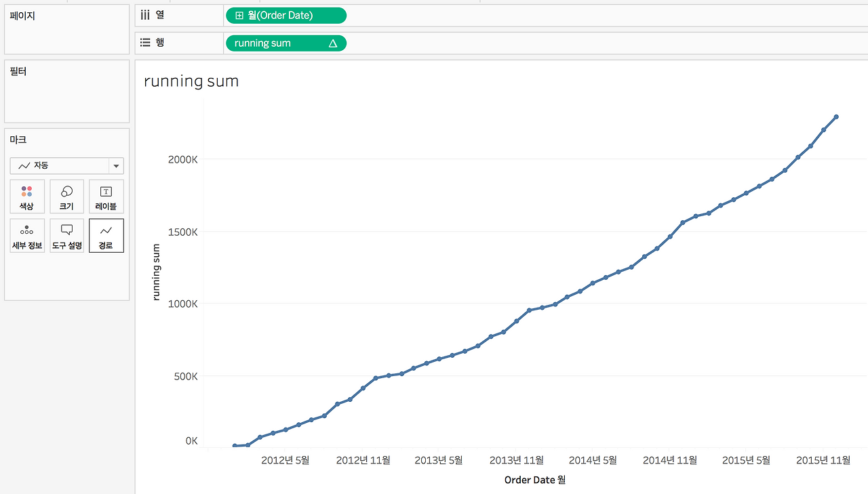Open the 크기 (Size) mark card

(x=66, y=197)
